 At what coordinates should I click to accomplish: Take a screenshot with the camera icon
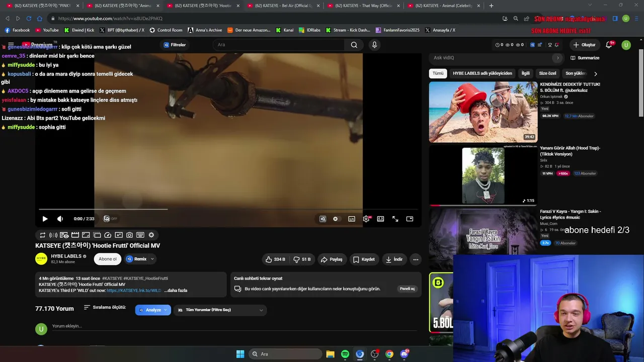(129, 235)
